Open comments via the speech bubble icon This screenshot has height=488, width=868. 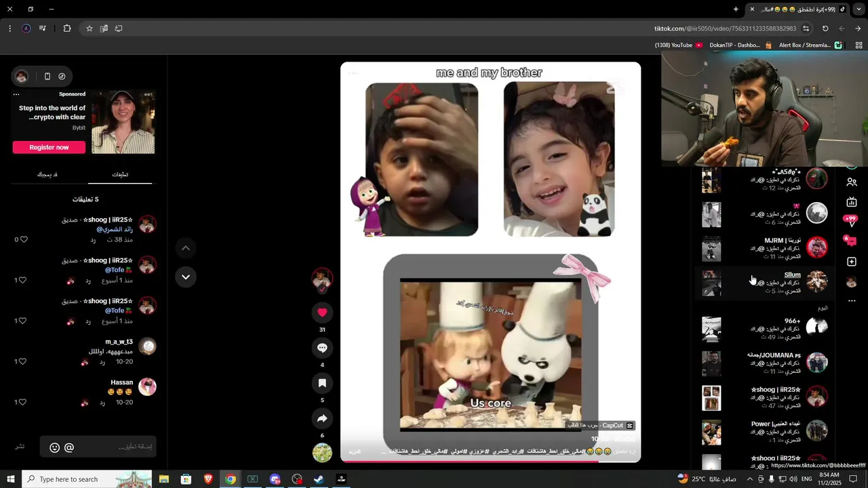click(322, 348)
